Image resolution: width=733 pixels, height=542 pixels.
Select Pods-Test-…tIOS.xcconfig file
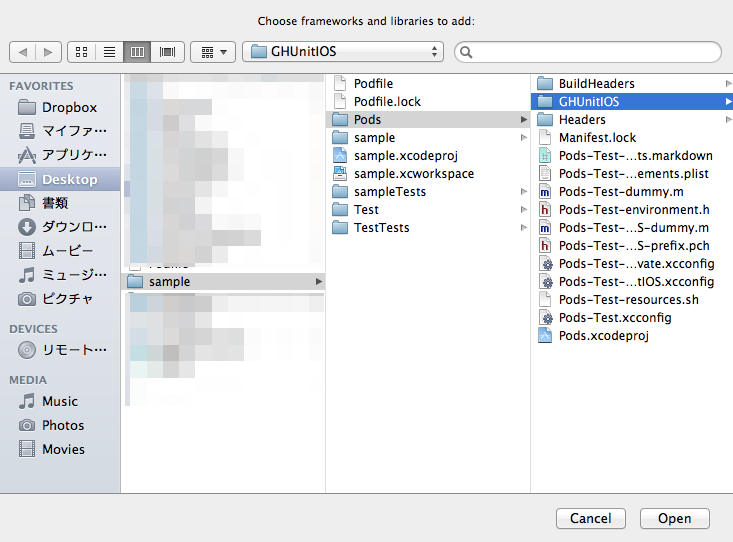(632, 282)
